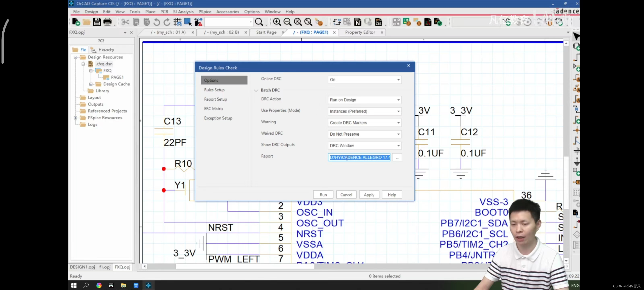
Task: Click the Annotate renumbering icon
Action: [337, 22]
